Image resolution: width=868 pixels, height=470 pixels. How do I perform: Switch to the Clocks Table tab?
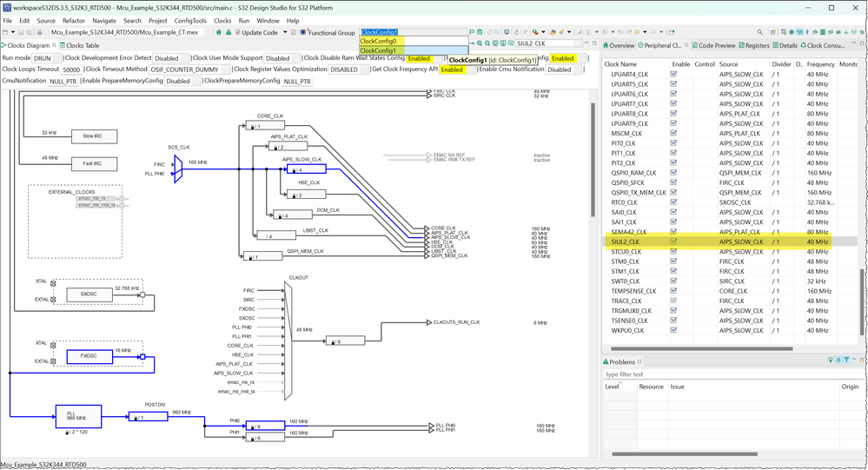(x=81, y=45)
